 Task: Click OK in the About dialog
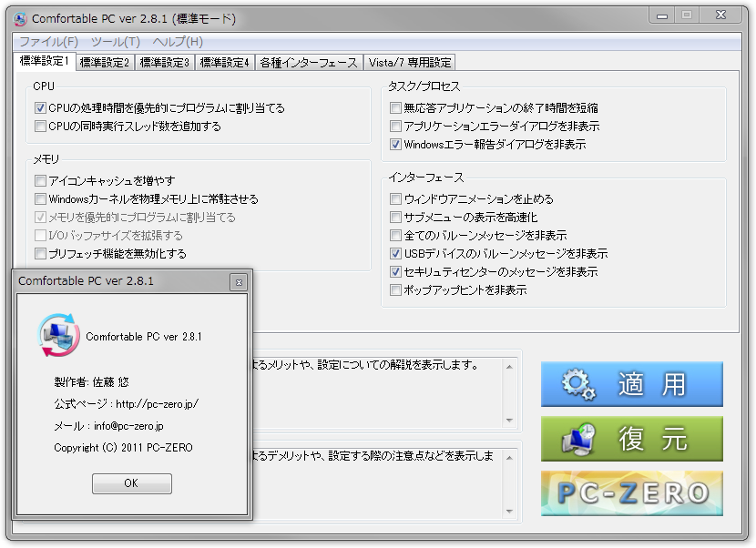click(x=132, y=483)
